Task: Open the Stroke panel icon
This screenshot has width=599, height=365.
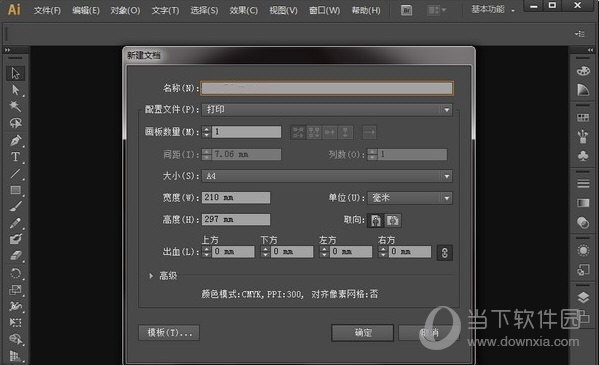Action: tap(583, 184)
